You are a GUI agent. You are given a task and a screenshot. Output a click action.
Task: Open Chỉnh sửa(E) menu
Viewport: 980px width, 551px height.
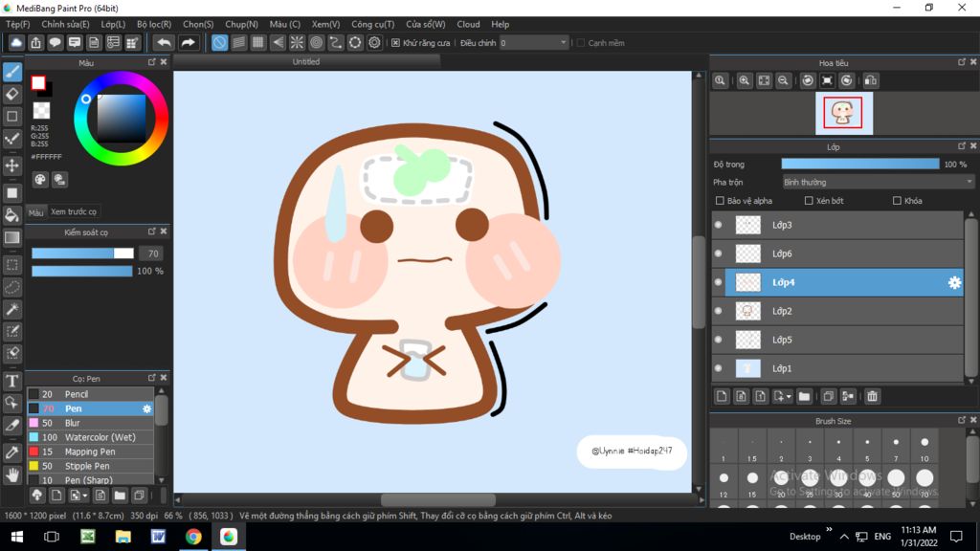pos(65,24)
